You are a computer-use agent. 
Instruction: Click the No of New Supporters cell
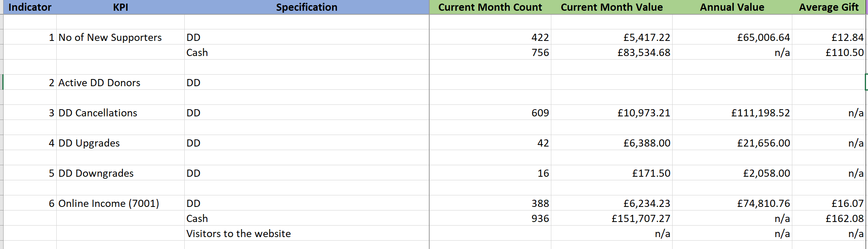(120, 37)
